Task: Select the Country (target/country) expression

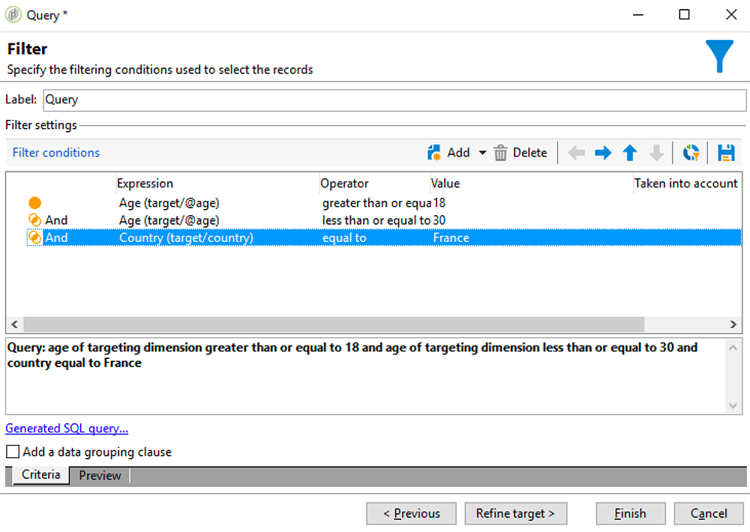Action: (186, 237)
